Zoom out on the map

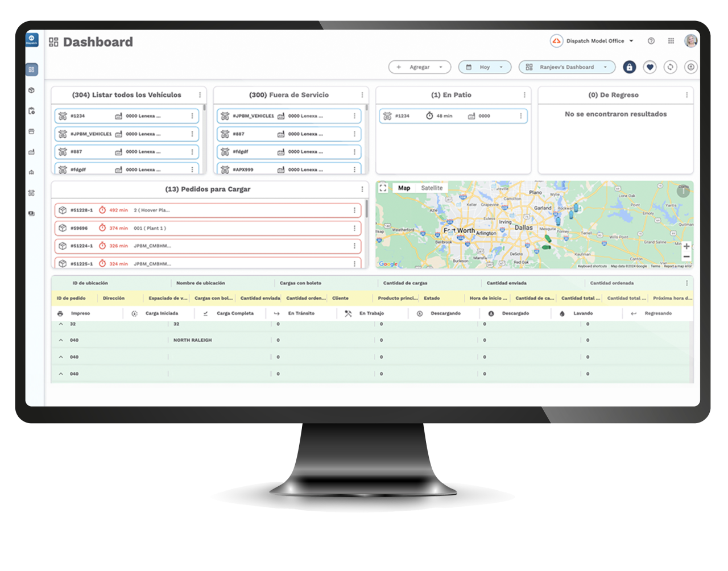[686, 257]
